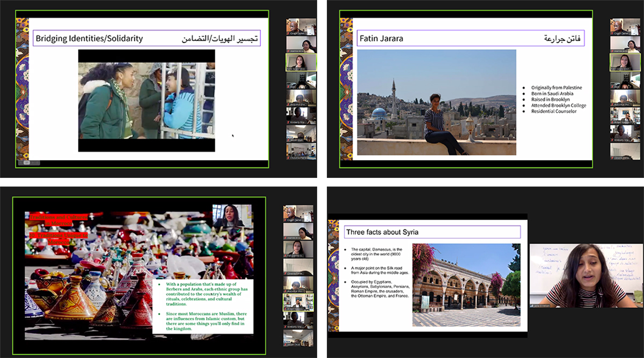Viewport: 644px width, 358px height.
Task: Select the green-highlighted speaker tile beside the Bridging Identities slide
Action: 301,62
